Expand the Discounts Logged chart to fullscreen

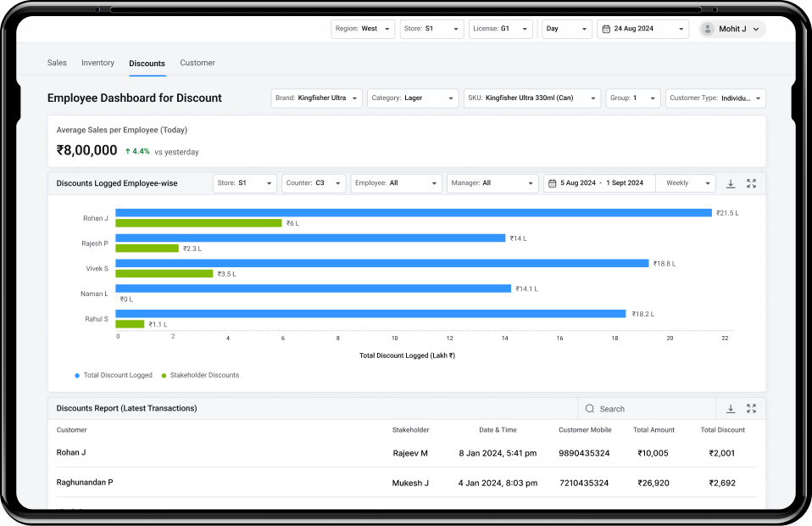pos(751,183)
